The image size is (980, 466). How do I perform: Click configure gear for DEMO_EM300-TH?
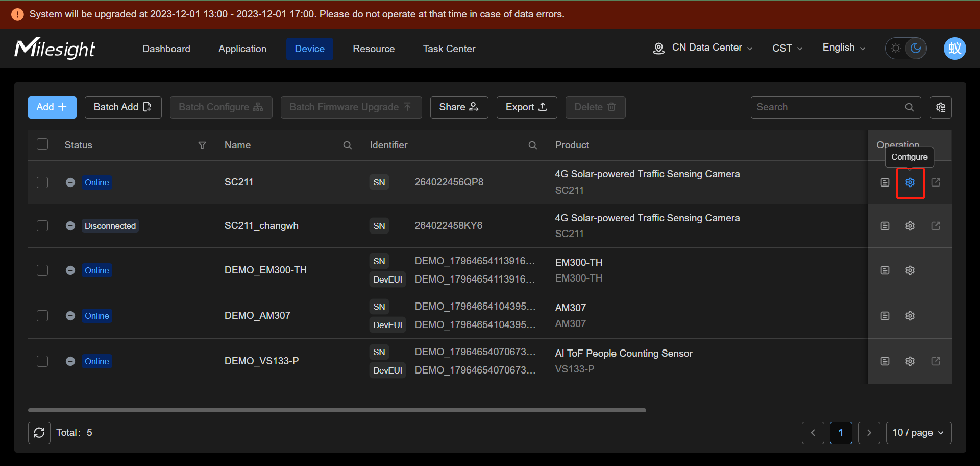tap(910, 270)
